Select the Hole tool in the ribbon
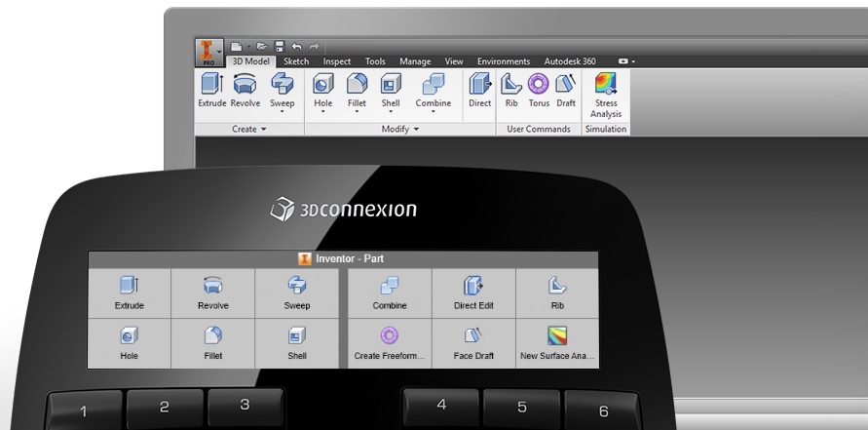The width and height of the screenshot is (868, 430). pos(323,89)
